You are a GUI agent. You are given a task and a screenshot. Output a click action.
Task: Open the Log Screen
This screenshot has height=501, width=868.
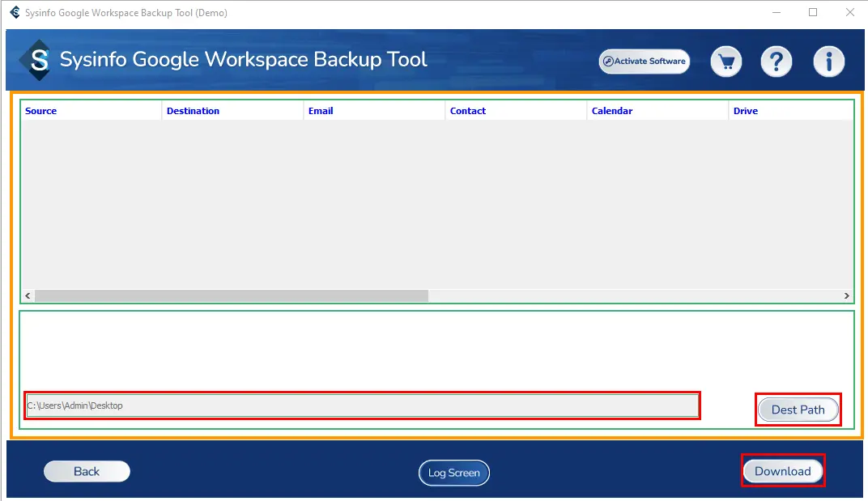454,473
